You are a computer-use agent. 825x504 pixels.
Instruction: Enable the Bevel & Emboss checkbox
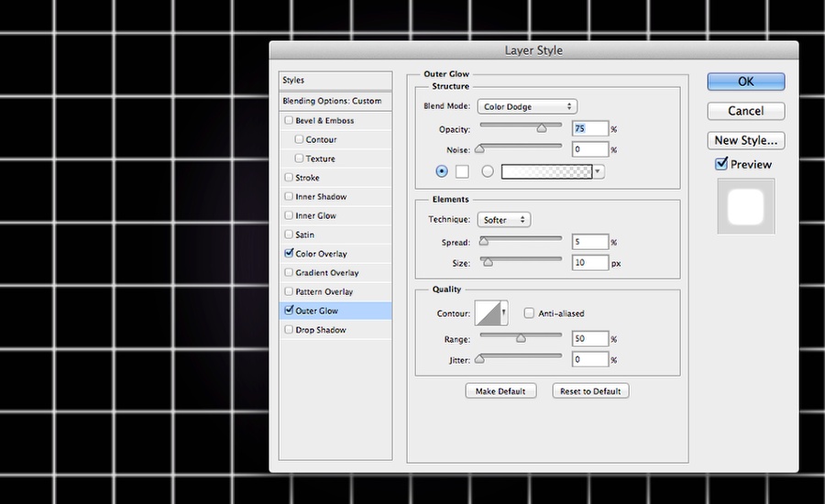pyautogui.click(x=289, y=120)
